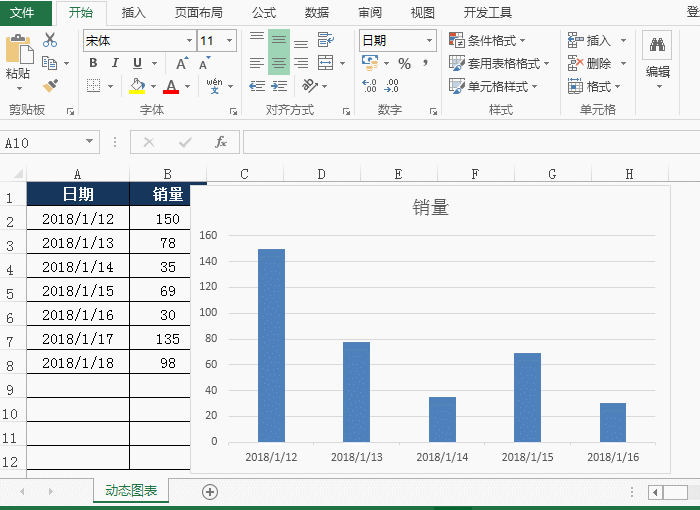
Task: Open the font name dropdown 宋体
Action: click(x=189, y=41)
